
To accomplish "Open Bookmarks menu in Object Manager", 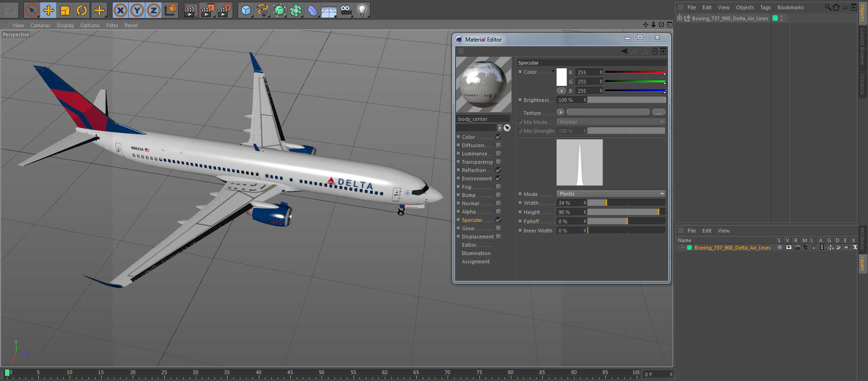I will [x=790, y=7].
